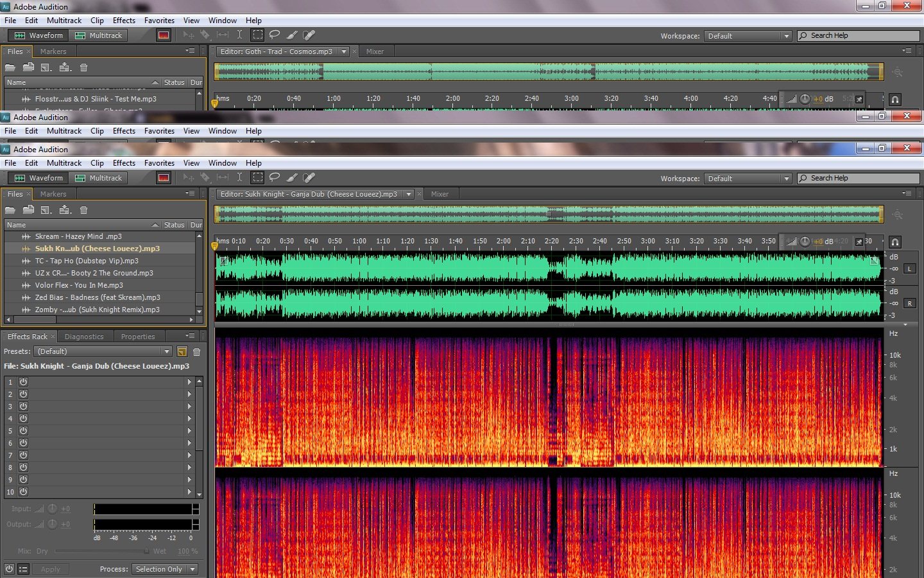
Task: Open Effects Rack panel options menu
Action: (190, 336)
